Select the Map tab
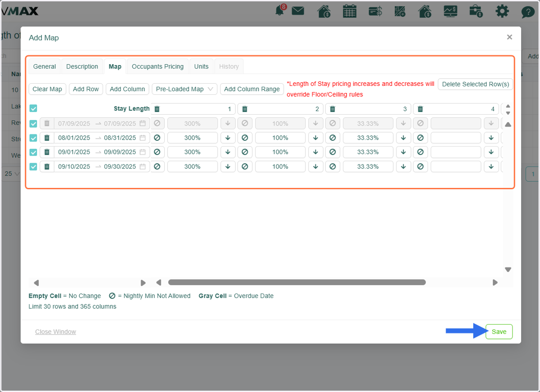Image resolution: width=540 pixels, height=392 pixels. pyautogui.click(x=115, y=67)
